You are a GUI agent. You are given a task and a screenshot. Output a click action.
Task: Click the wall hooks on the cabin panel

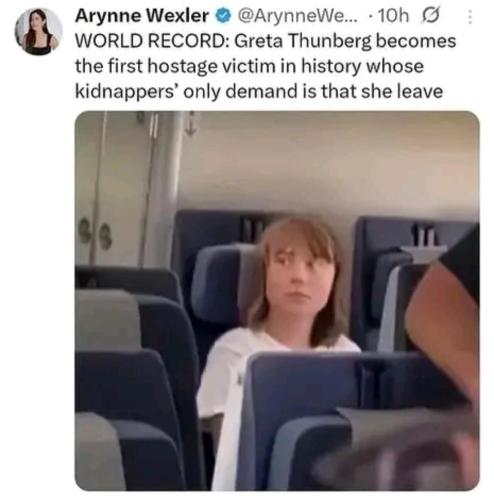click(x=96, y=233)
